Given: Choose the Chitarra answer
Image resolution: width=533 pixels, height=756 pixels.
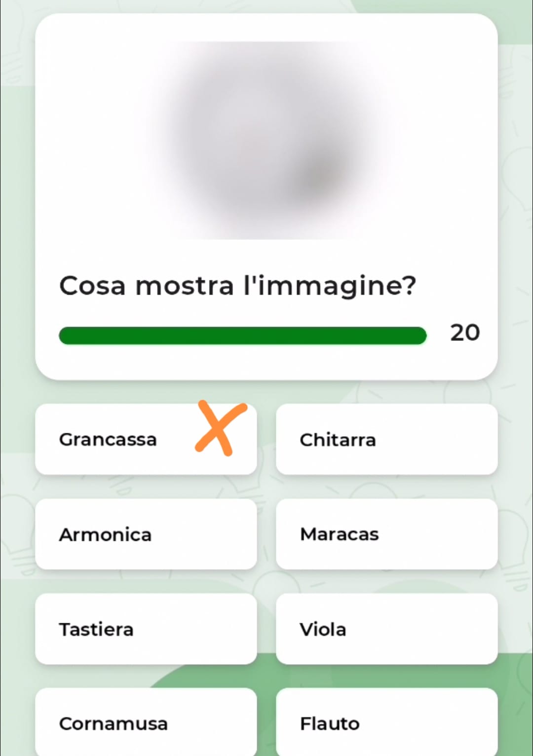Looking at the screenshot, I should (x=386, y=439).
